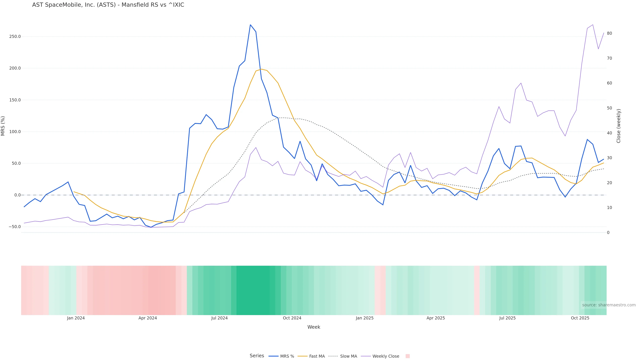
Task: Click the Jan 2025 x-axis label
Action: (x=364, y=318)
